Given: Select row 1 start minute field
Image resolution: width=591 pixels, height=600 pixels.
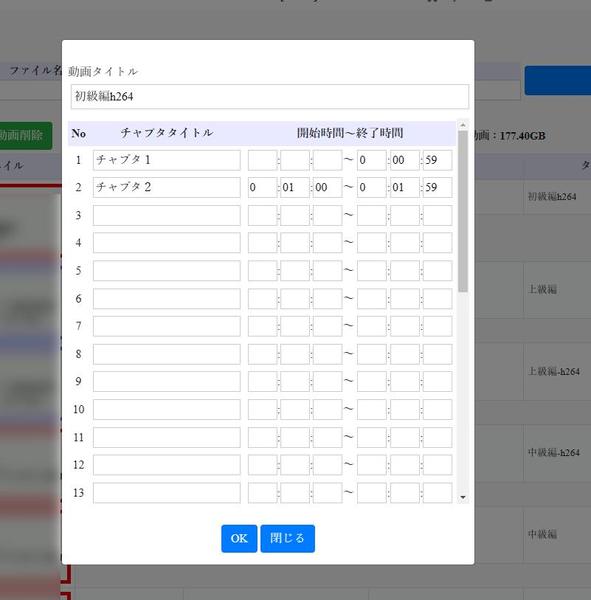Looking at the screenshot, I should (295, 160).
